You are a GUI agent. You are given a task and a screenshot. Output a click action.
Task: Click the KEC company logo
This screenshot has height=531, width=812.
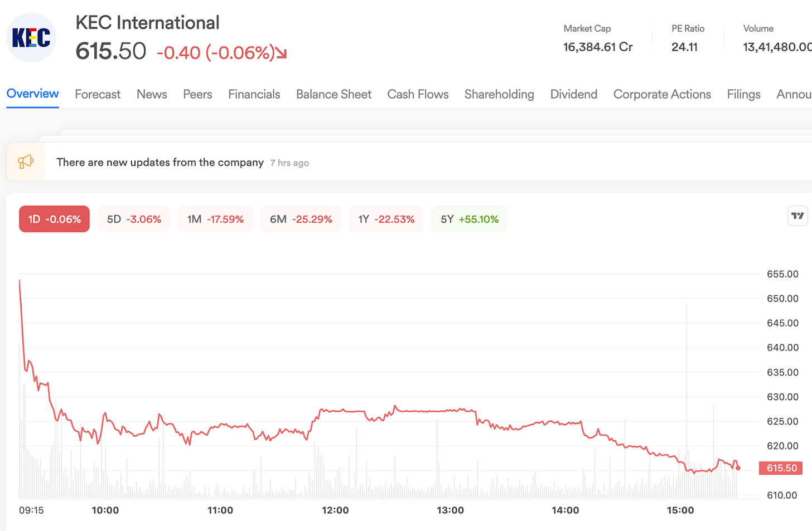[x=31, y=38]
